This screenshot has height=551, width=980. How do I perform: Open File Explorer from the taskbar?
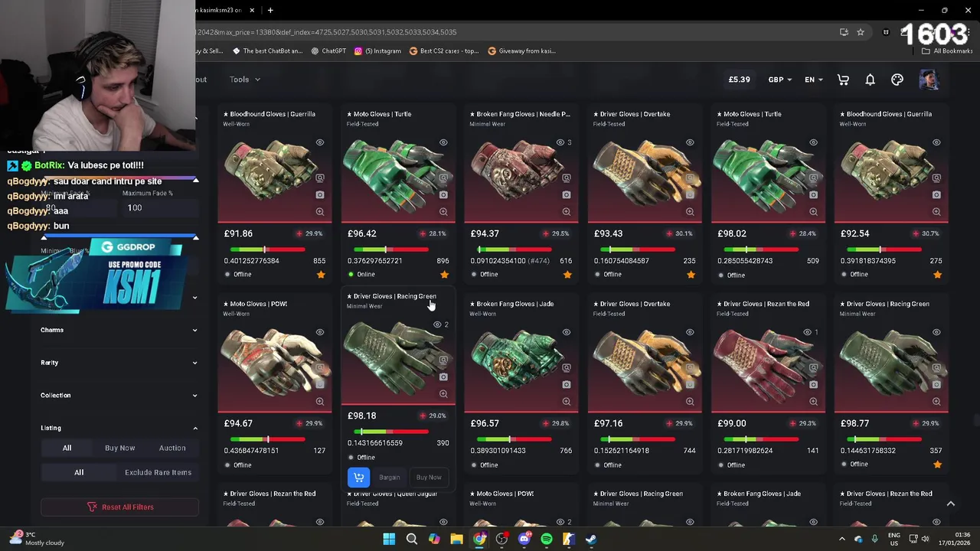point(456,539)
